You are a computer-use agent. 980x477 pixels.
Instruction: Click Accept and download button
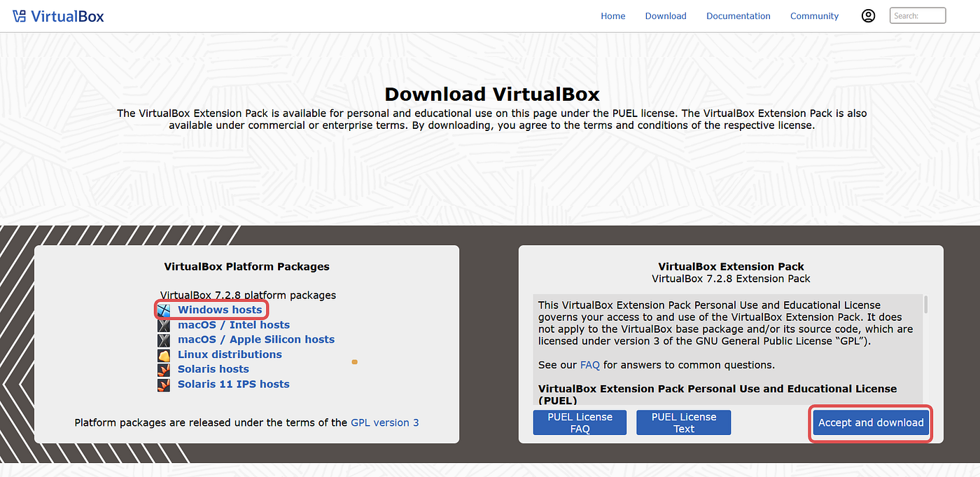pos(871,422)
